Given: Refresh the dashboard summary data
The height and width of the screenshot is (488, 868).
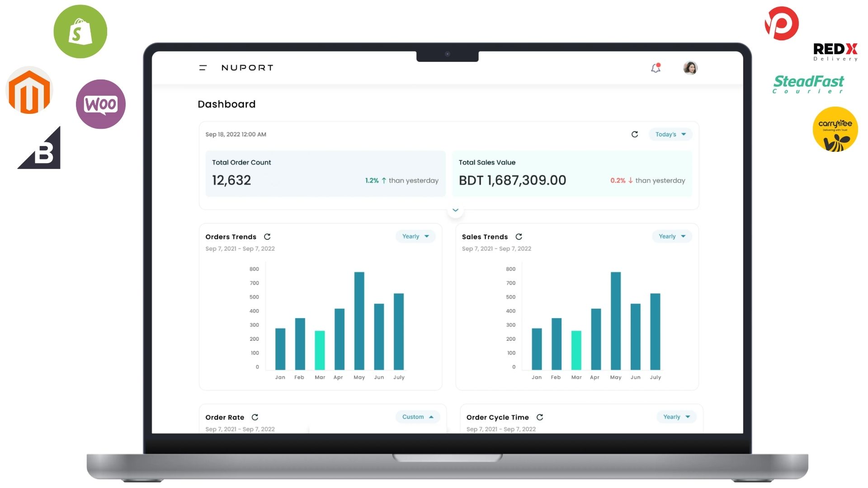Looking at the screenshot, I should coord(635,134).
